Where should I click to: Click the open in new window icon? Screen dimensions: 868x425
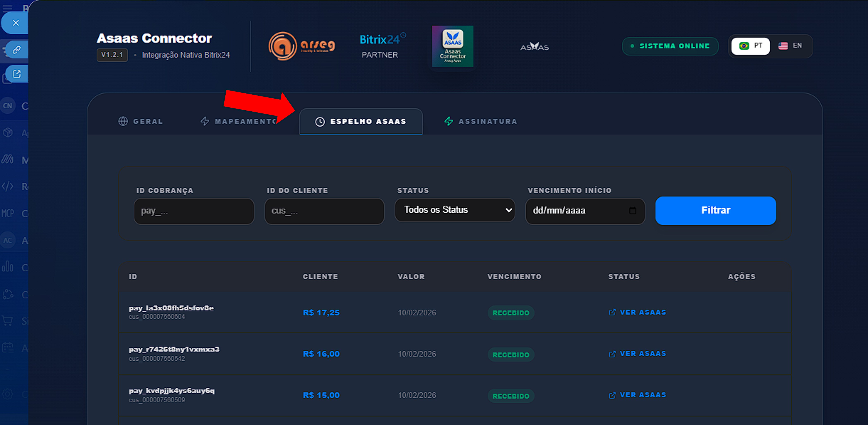pos(17,74)
